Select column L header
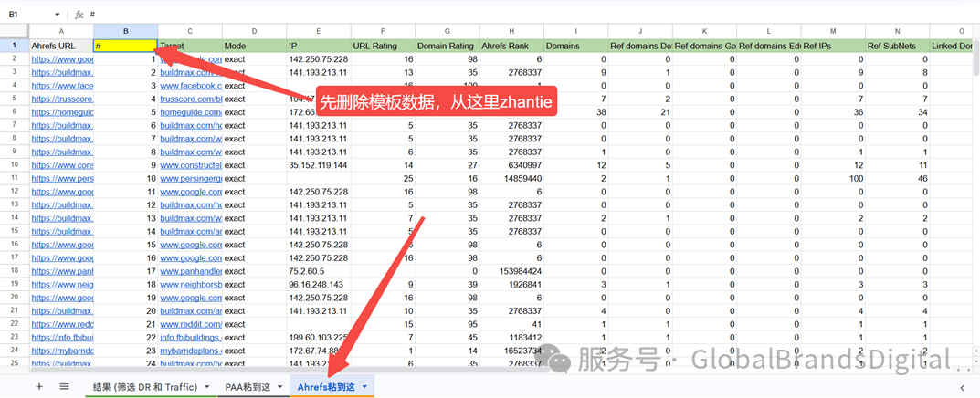This screenshot has width=980, height=398. tap(769, 31)
